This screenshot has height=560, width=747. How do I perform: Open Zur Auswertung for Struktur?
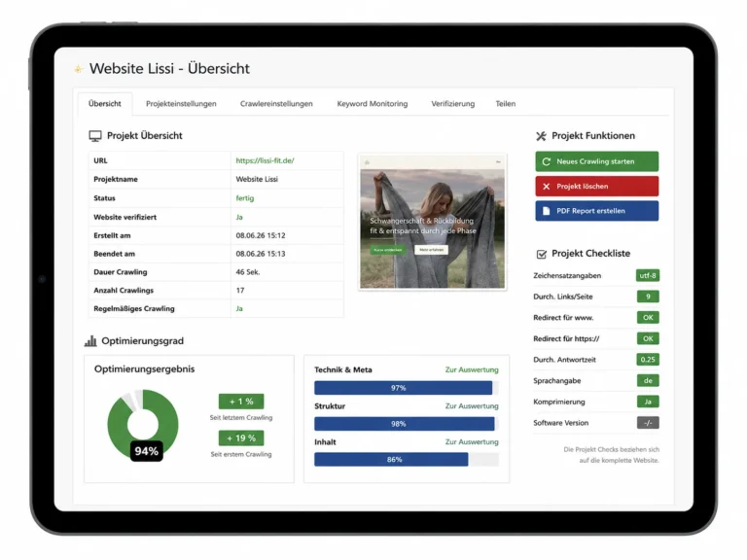coord(472,406)
